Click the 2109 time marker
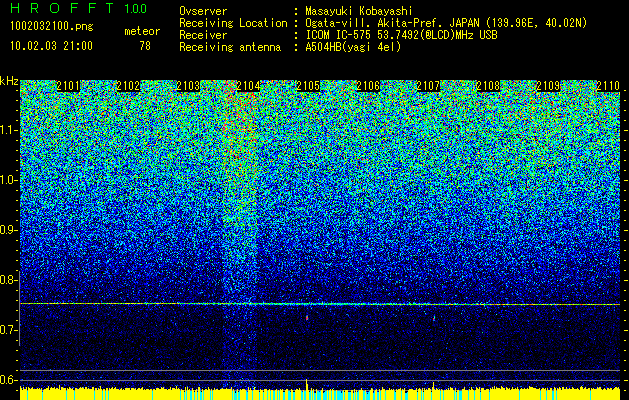629x400 pixels. pyautogui.click(x=548, y=86)
